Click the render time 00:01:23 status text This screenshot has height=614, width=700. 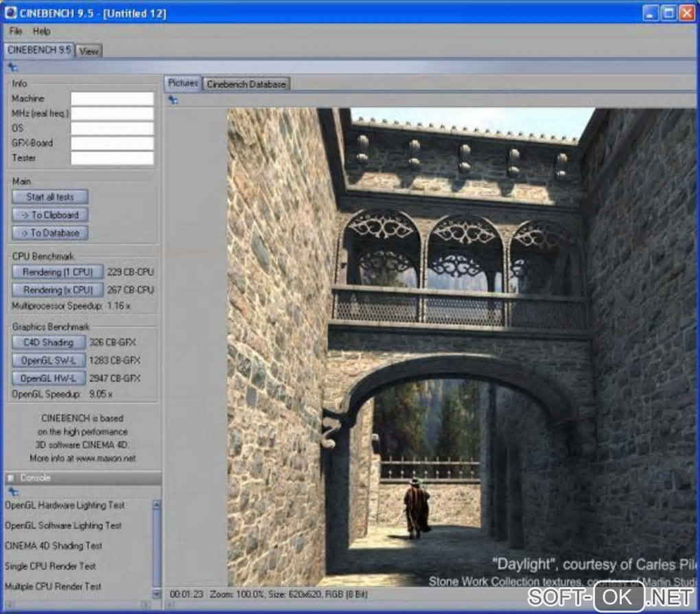(x=186, y=594)
